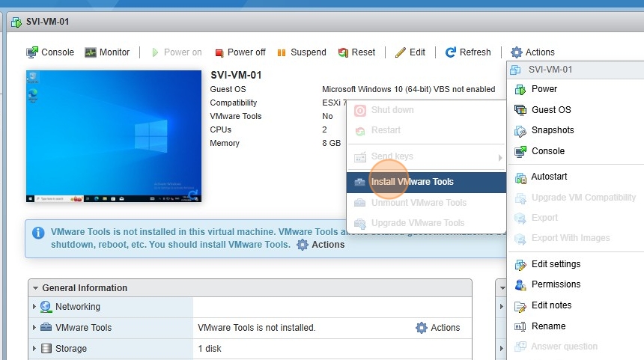Click Upgrade VMware Tools entry
Image resolution: width=644 pixels, height=360 pixels.
426,223
